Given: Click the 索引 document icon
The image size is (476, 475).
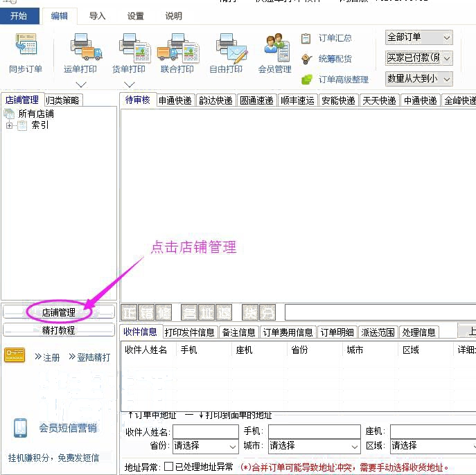Looking at the screenshot, I should click(22, 125).
